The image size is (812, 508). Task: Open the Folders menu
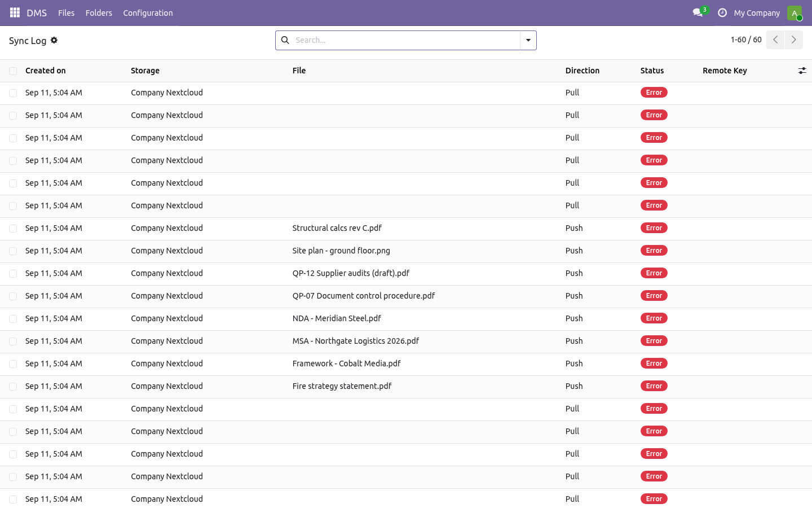99,12
